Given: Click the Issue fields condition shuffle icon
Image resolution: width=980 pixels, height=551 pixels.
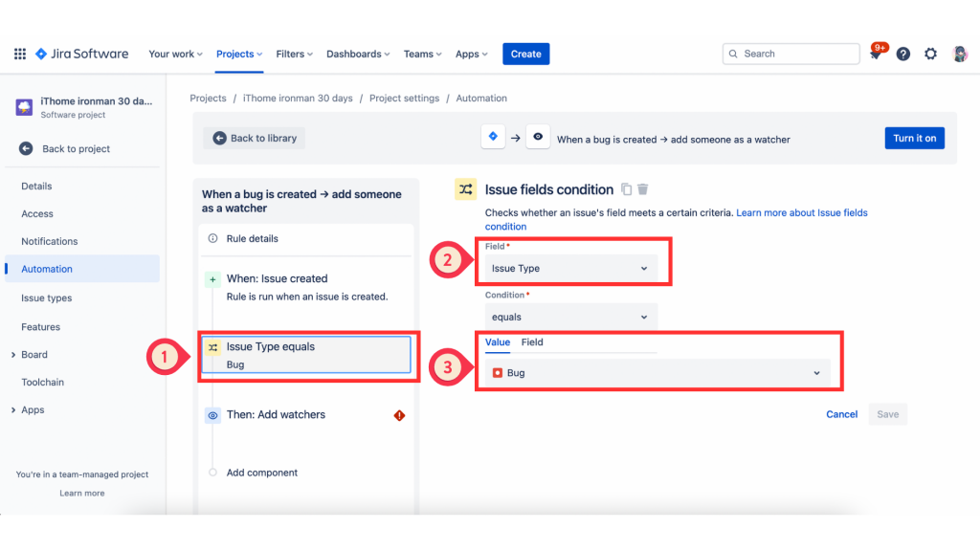Looking at the screenshot, I should [x=466, y=189].
